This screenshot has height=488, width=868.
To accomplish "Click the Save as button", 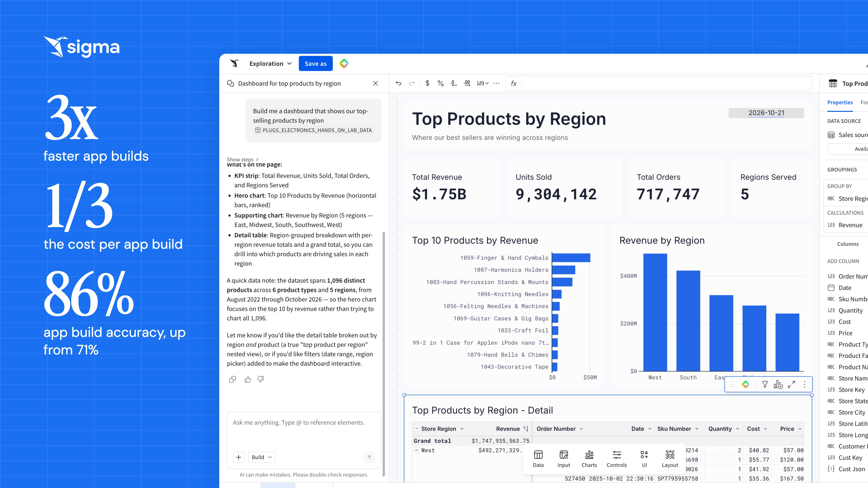I will point(315,63).
